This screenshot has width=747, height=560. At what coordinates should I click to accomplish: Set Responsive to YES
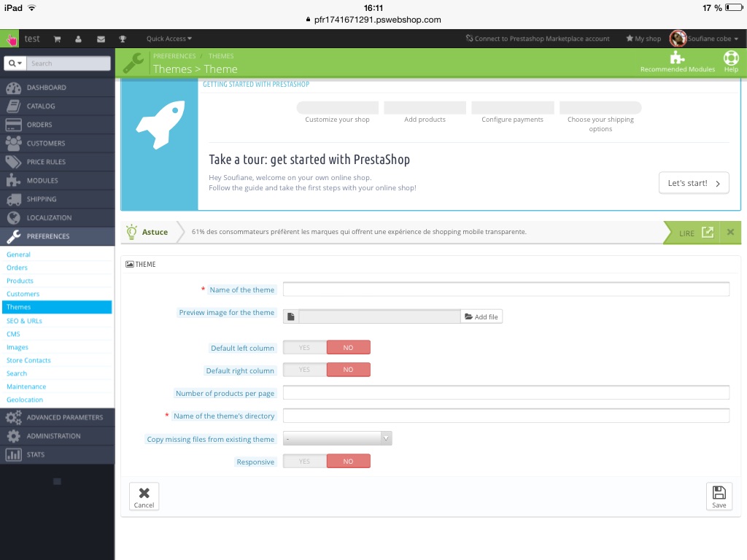305,462
